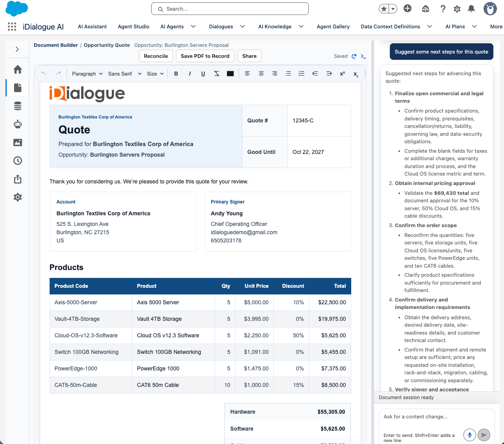
Task: Open the app launcher grid icon
Action: pos(12,26)
